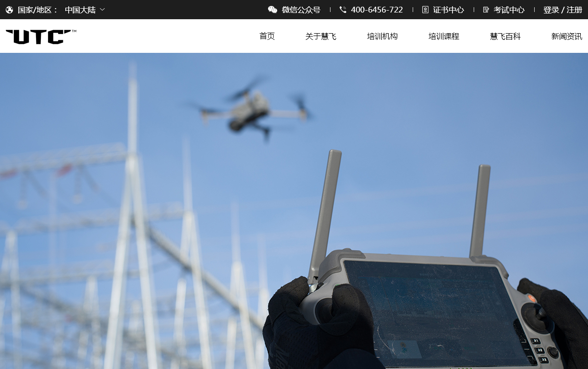Open the 微信公众号 text link
588x369 pixels.
(301, 10)
